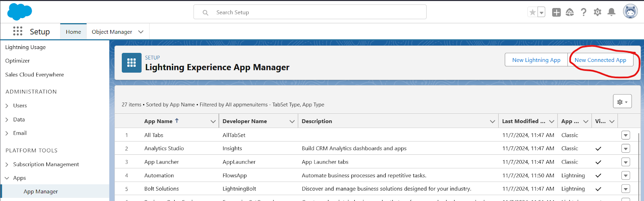Open the Global Actions plus icon

click(556, 12)
